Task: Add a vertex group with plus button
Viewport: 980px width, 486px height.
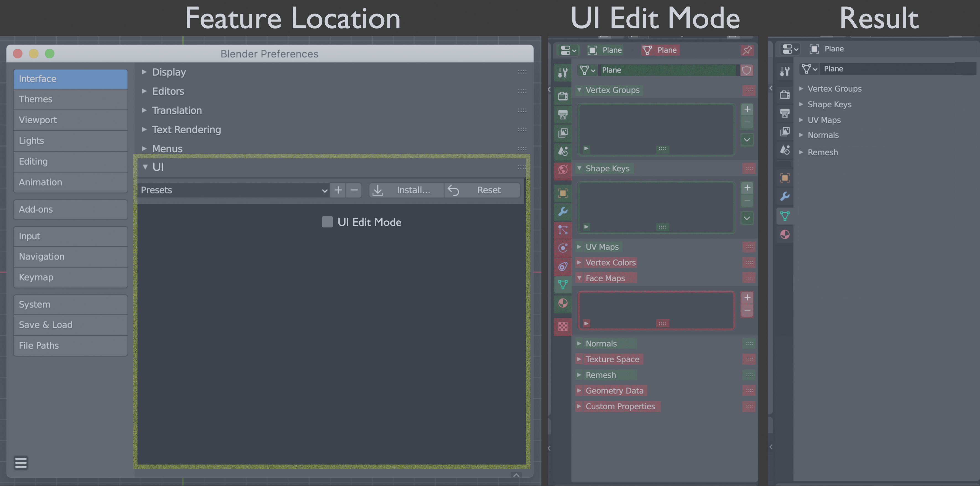Action: coord(747,110)
